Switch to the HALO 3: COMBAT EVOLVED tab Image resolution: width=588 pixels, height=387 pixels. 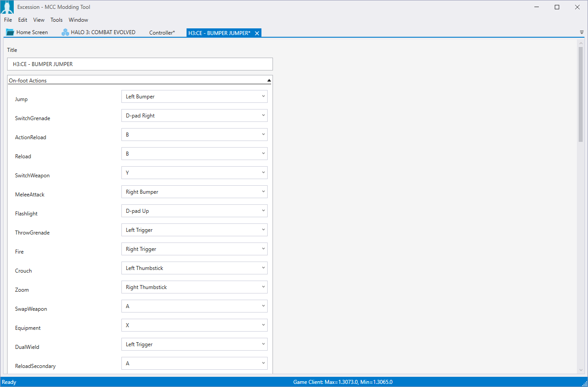(x=103, y=32)
